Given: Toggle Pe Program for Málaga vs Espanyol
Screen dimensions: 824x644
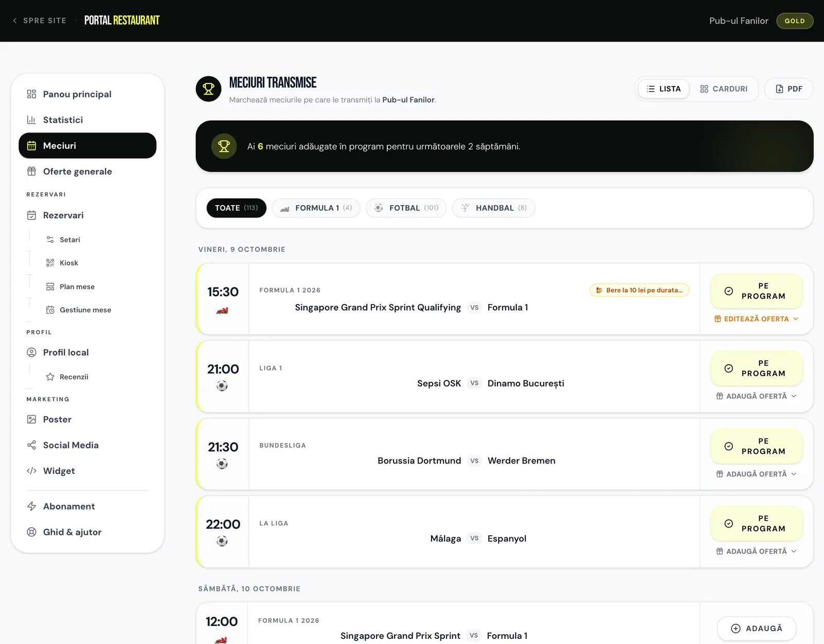Looking at the screenshot, I should (757, 523).
